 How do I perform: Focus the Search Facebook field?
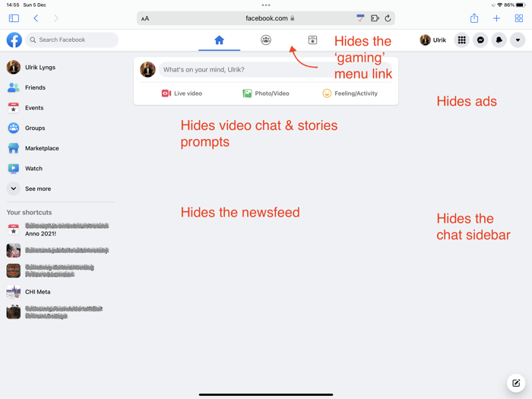[x=72, y=40]
